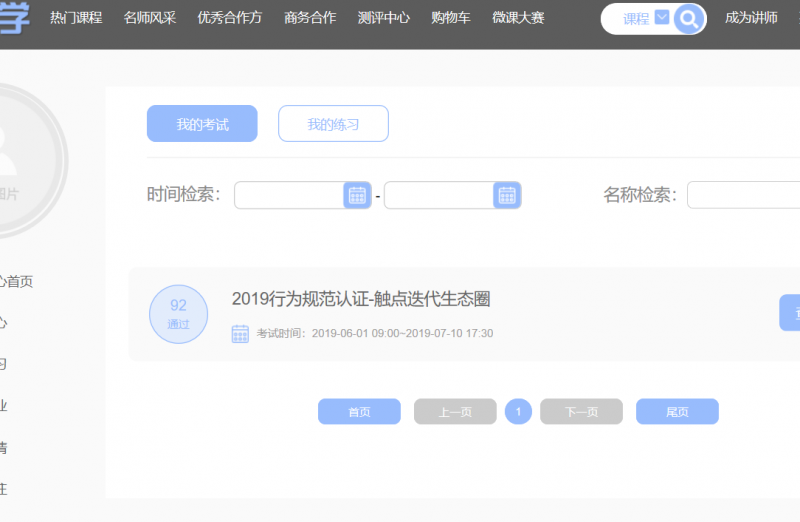Click the 下一页 pagination button
800x522 pixels.
(x=582, y=411)
